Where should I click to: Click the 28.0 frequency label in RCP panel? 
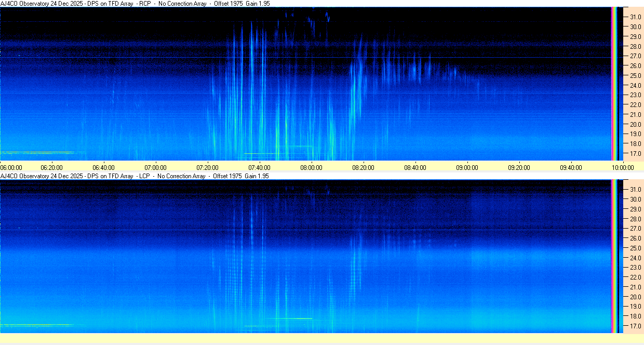tap(635, 46)
